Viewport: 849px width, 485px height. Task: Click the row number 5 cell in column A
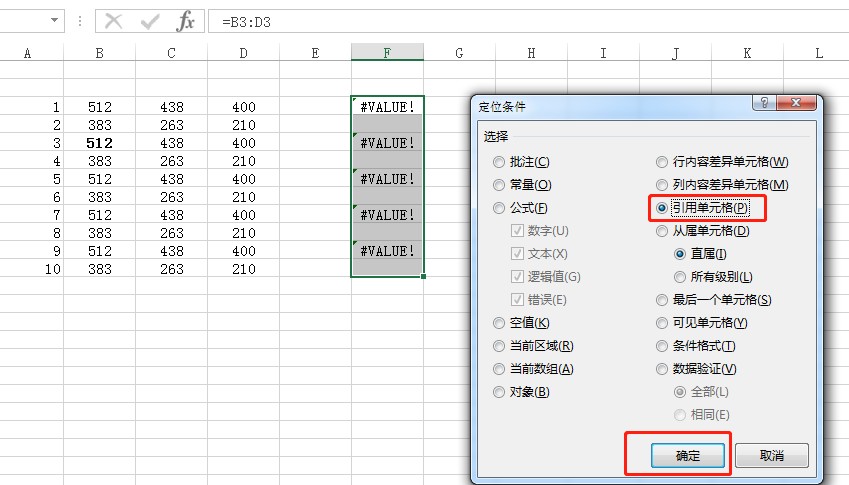pos(31,179)
